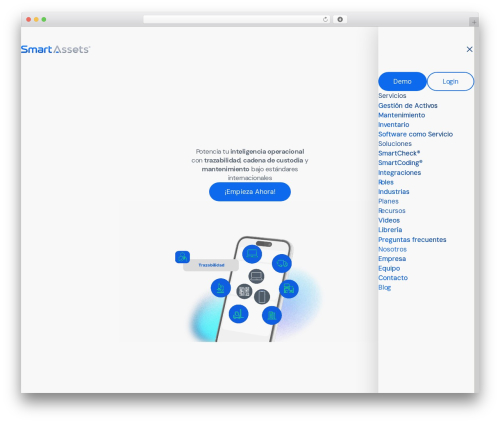The image size is (500, 423).
Task: Go to Videos page
Action: coord(389,220)
